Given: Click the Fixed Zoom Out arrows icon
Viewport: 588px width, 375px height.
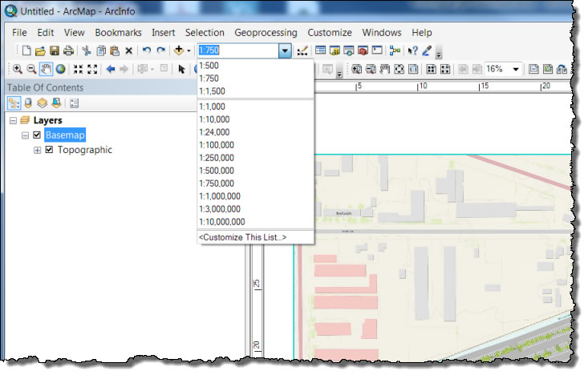Looking at the screenshot, I should 92,69.
